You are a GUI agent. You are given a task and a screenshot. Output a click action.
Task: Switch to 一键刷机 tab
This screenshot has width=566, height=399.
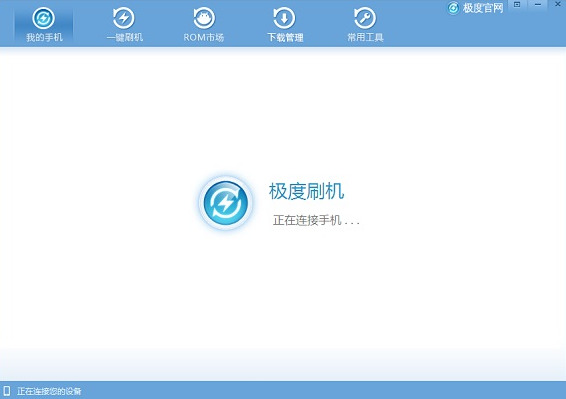pyautogui.click(x=124, y=24)
